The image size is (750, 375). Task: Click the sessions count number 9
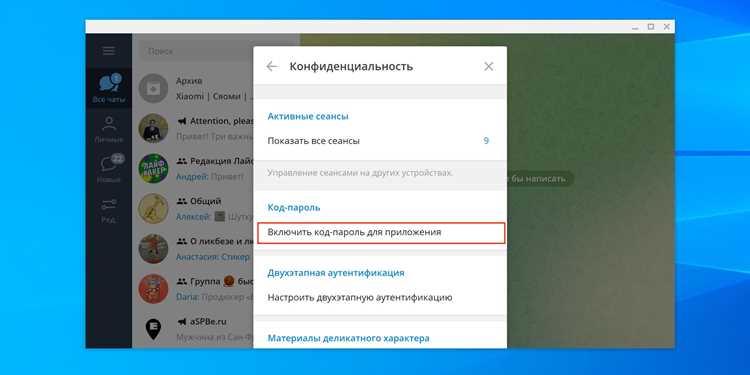coord(486,141)
